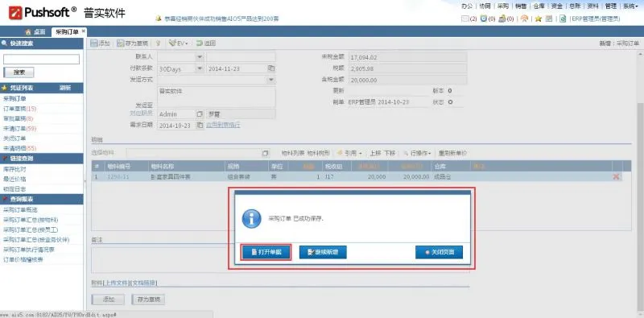Expand the 引用 dropdown in detail toolbar
644x318 pixels.
pos(349,153)
